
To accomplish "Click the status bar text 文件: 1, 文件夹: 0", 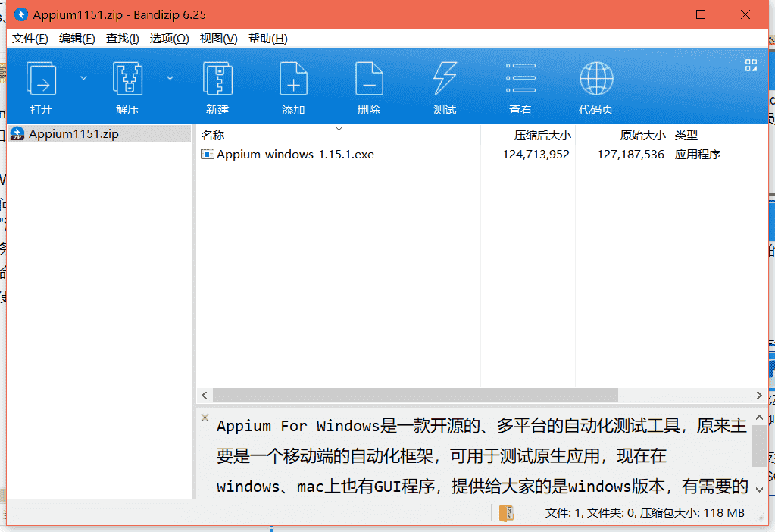I will click(x=590, y=513).
